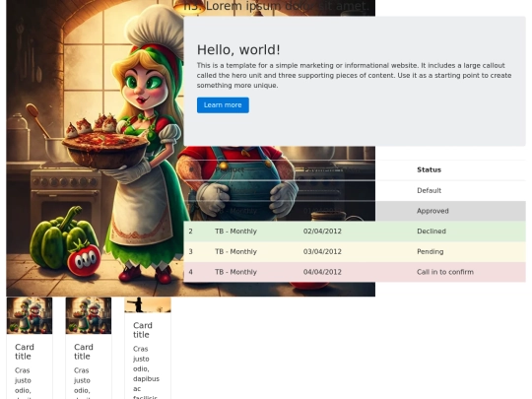The width and height of the screenshot is (532, 399).
Task: Select the 02/04/2012 date cell
Action: coord(322,232)
